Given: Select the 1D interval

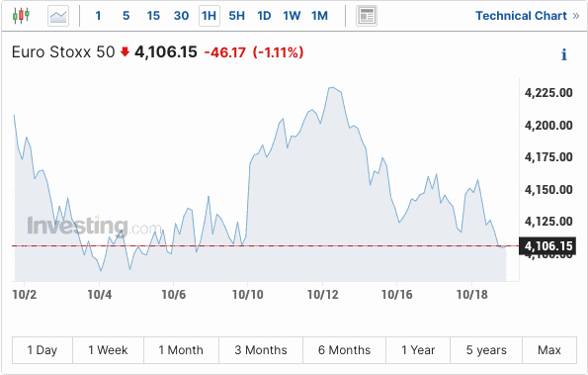Looking at the screenshot, I should (x=264, y=16).
